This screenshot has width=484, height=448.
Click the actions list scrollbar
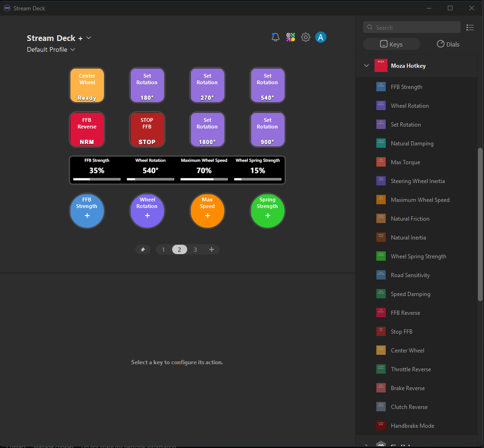(480, 224)
